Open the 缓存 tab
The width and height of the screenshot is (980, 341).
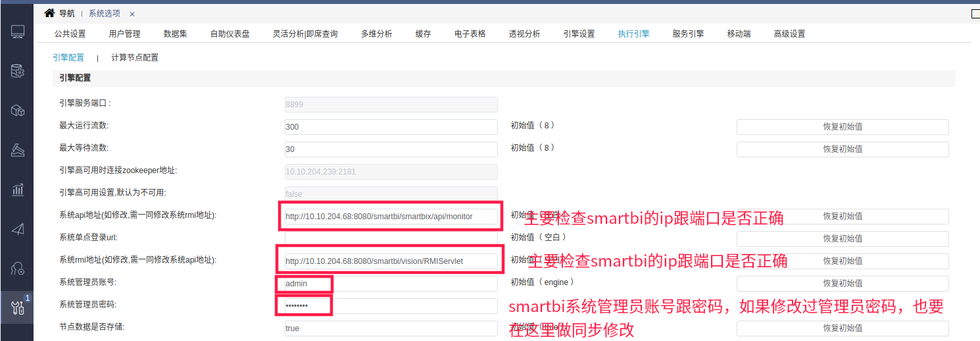point(423,34)
